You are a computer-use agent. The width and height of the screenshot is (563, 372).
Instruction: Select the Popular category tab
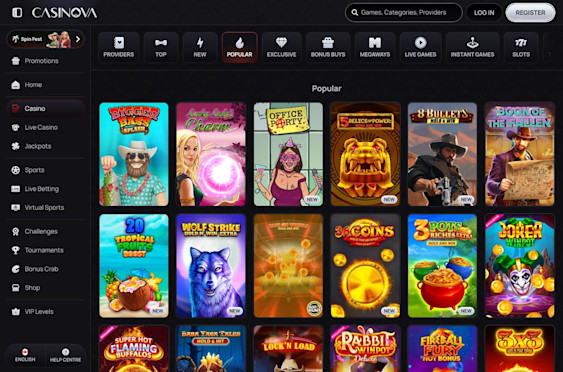click(x=239, y=47)
